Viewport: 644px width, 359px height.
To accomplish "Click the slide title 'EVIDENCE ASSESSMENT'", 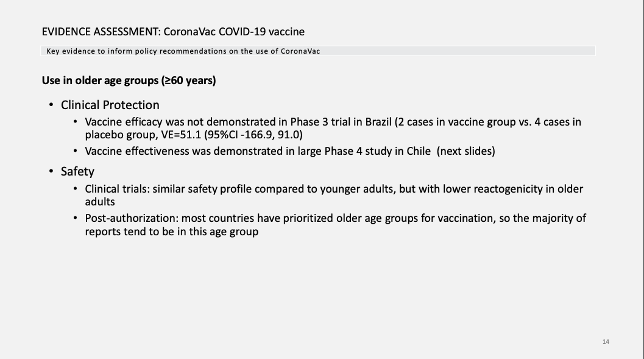I will coord(101,31).
